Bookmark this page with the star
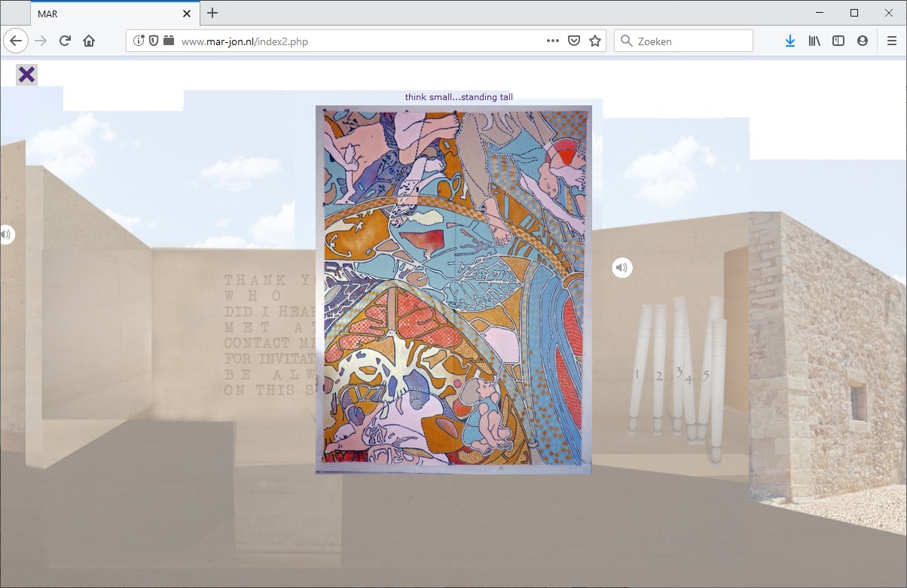This screenshot has height=588, width=907. tap(595, 41)
